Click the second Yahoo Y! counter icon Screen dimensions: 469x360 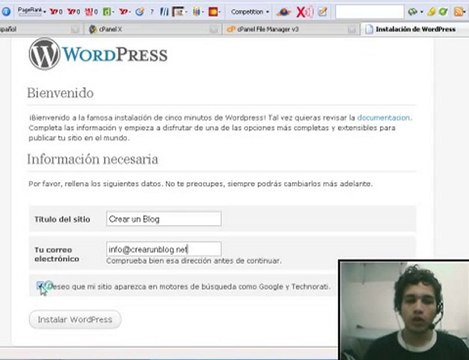point(73,12)
